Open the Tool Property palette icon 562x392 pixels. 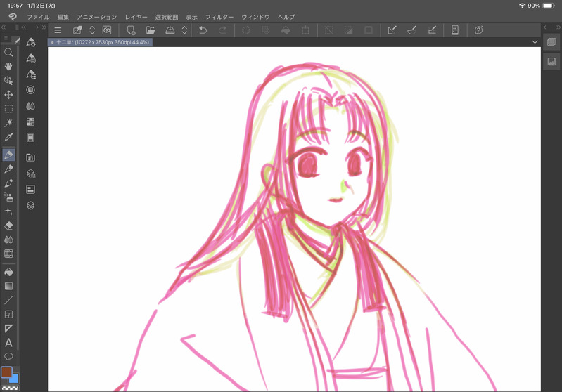[31, 58]
